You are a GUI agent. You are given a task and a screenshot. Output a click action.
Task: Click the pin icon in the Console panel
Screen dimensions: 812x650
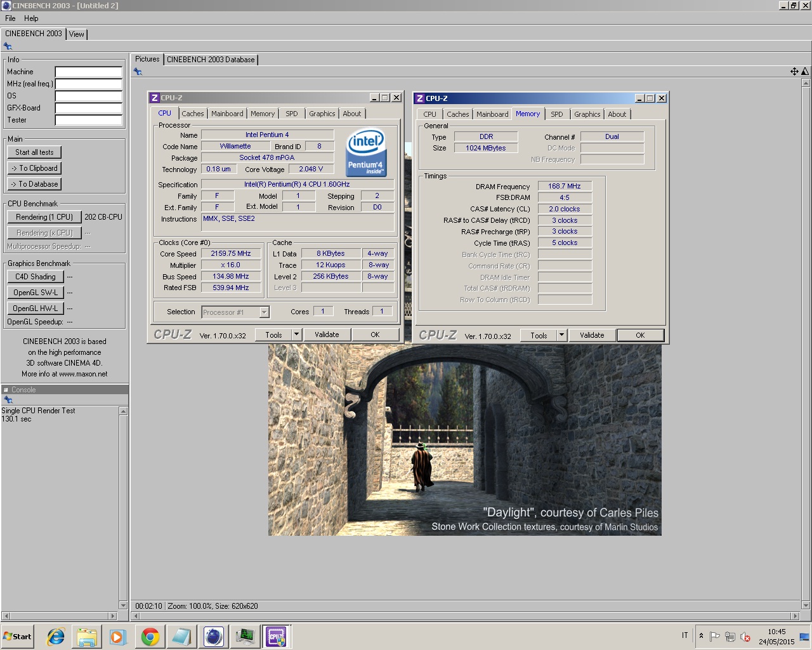tap(8, 400)
